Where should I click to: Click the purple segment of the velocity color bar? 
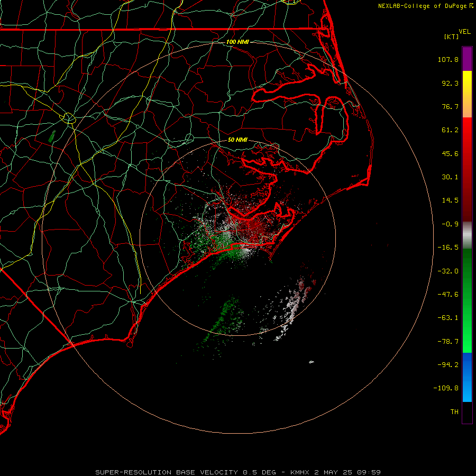[467, 59]
